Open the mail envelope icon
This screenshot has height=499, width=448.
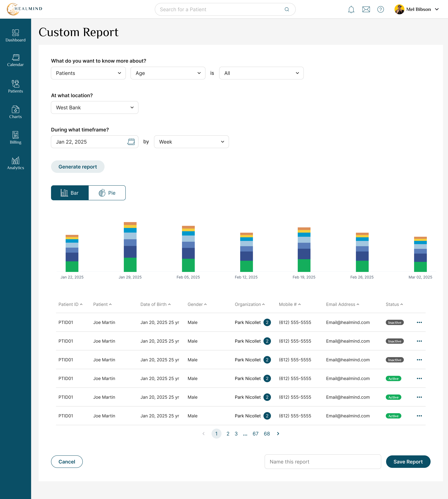366,9
